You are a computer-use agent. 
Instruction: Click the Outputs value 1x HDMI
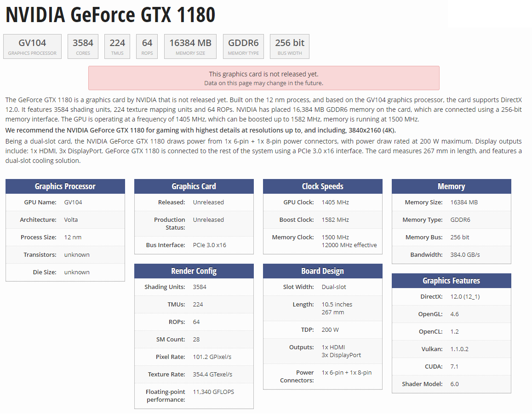tap(333, 347)
